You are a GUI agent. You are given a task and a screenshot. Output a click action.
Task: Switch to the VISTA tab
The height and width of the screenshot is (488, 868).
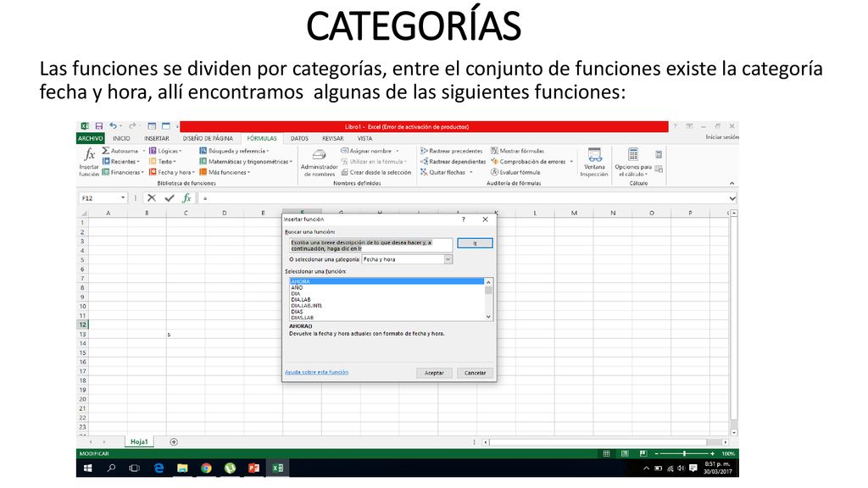[364, 138]
